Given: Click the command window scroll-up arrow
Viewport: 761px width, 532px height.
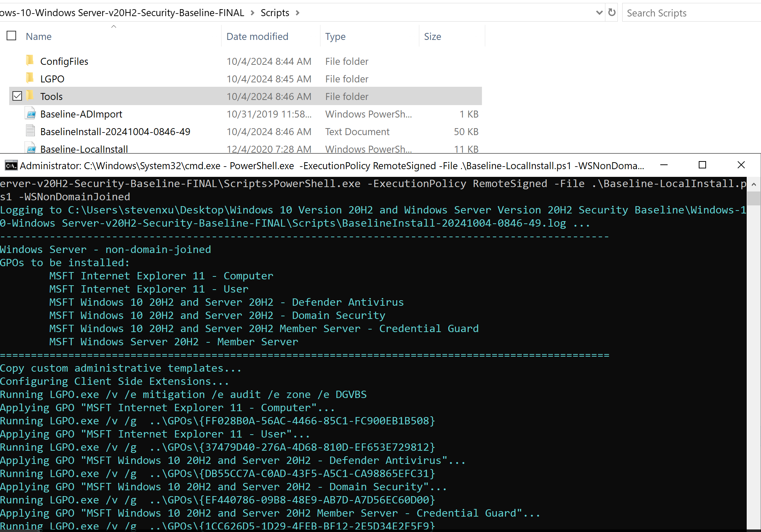Looking at the screenshot, I should pos(754,184).
